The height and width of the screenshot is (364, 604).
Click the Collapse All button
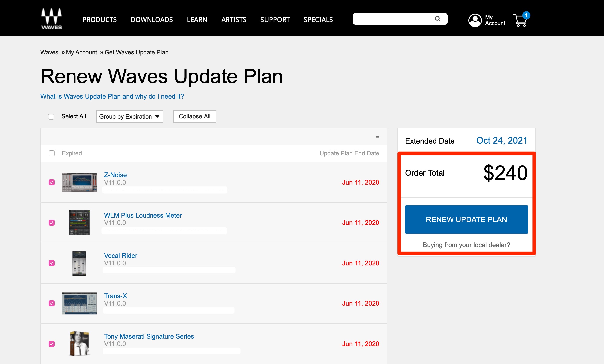(x=195, y=116)
